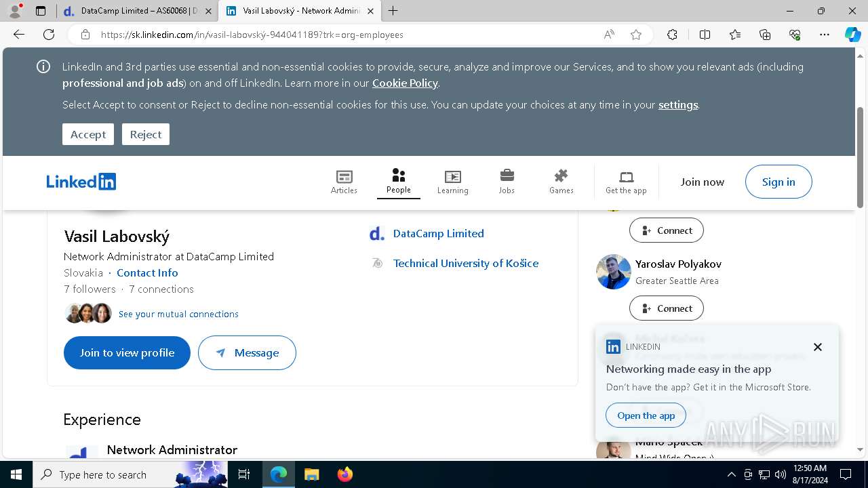
Task: Toggle Split screen view
Action: pyautogui.click(x=705, y=35)
